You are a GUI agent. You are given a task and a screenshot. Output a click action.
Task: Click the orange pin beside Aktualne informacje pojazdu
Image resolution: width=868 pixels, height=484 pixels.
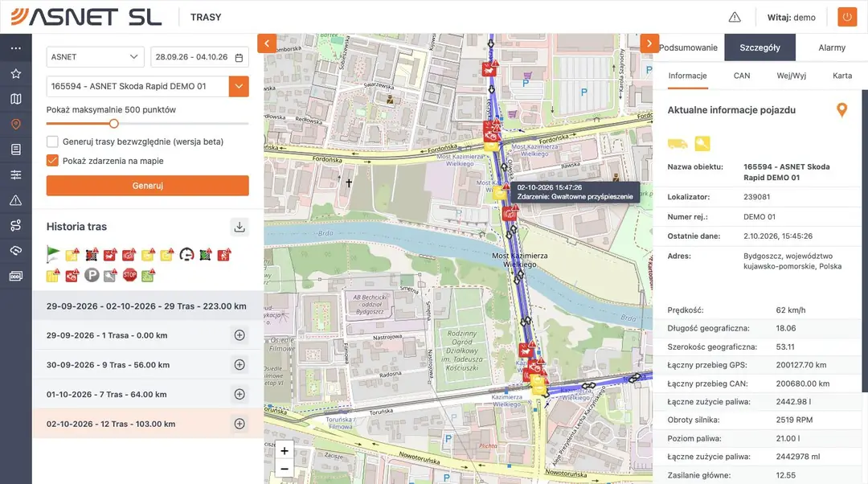coord(841,110)
